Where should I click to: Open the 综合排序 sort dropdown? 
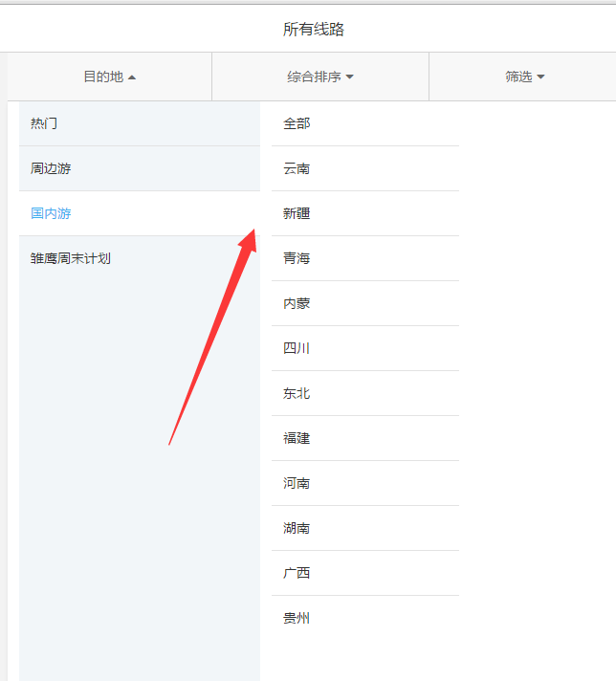point(320,77)
